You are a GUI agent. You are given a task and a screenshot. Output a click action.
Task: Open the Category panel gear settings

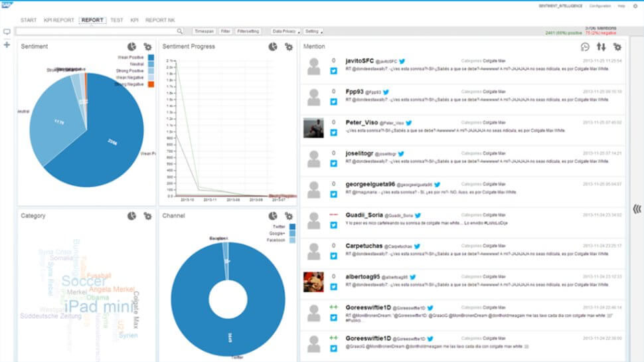coord(147,216)
